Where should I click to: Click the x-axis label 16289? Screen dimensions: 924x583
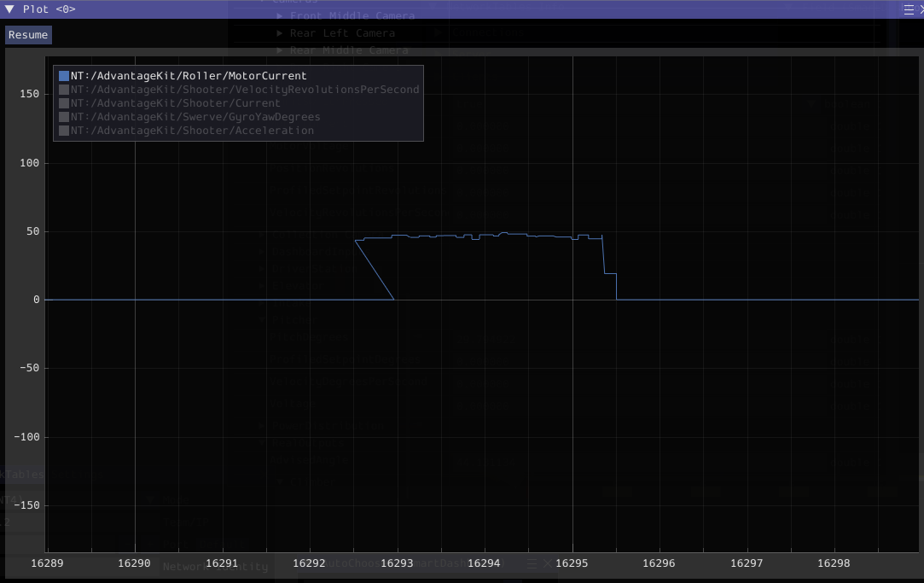[x=47, y=563]
